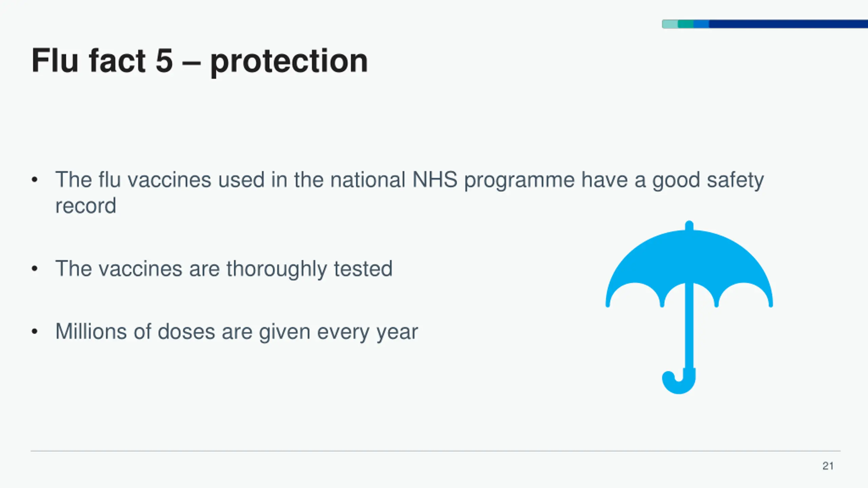Image resolution: width=868 pixels, height=488 pixels.
Task: Select the dark navy segment of header bar
Action: [x=787, y=24]
